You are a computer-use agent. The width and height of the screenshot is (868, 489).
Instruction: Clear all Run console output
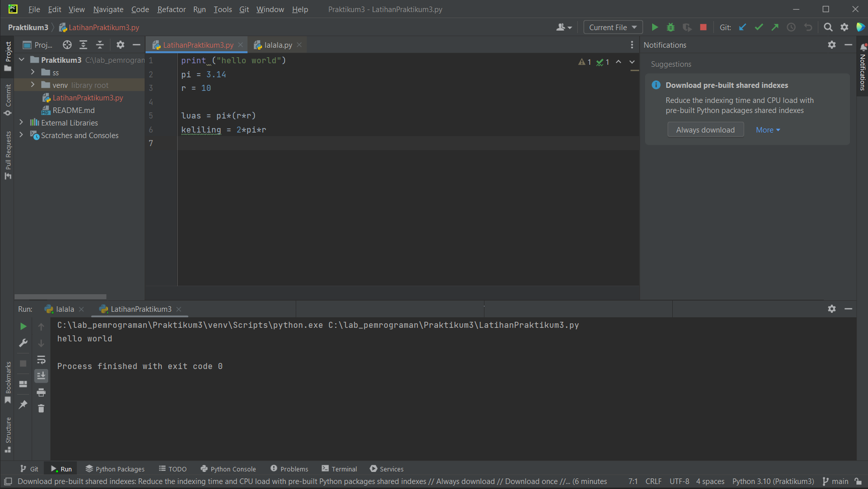[x=41, y=408]
